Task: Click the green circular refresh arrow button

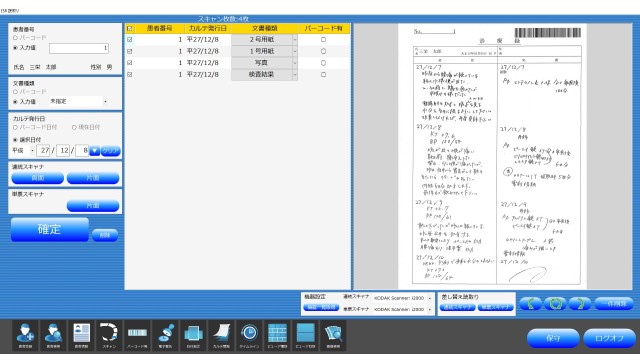Action: [x=555, y=304]
